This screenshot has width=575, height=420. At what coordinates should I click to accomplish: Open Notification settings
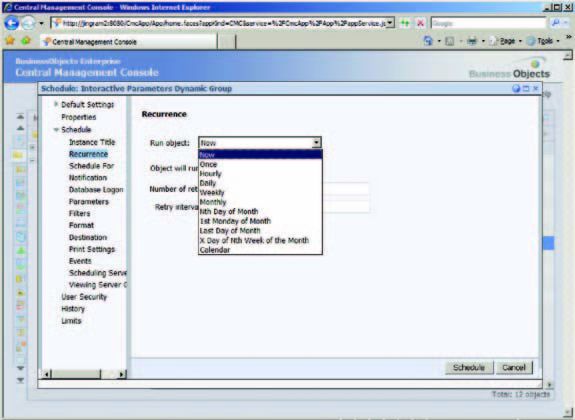point(88,178)
